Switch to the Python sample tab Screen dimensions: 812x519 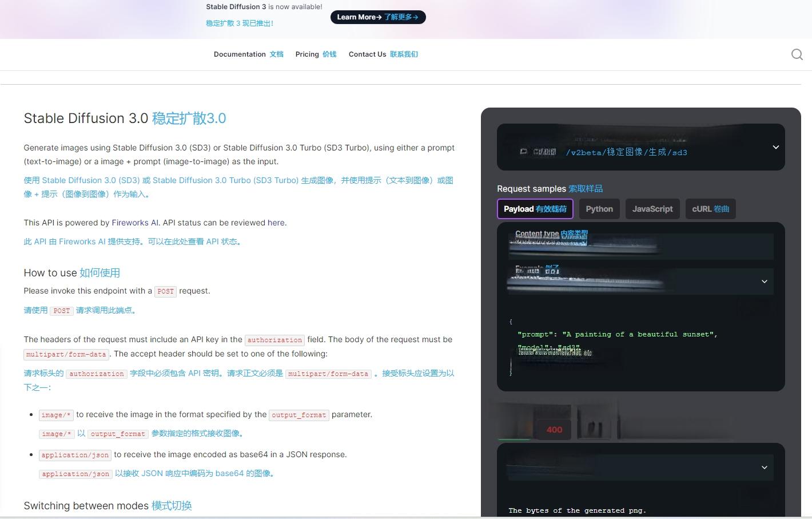pyautogui.click(x=599, y=209)
